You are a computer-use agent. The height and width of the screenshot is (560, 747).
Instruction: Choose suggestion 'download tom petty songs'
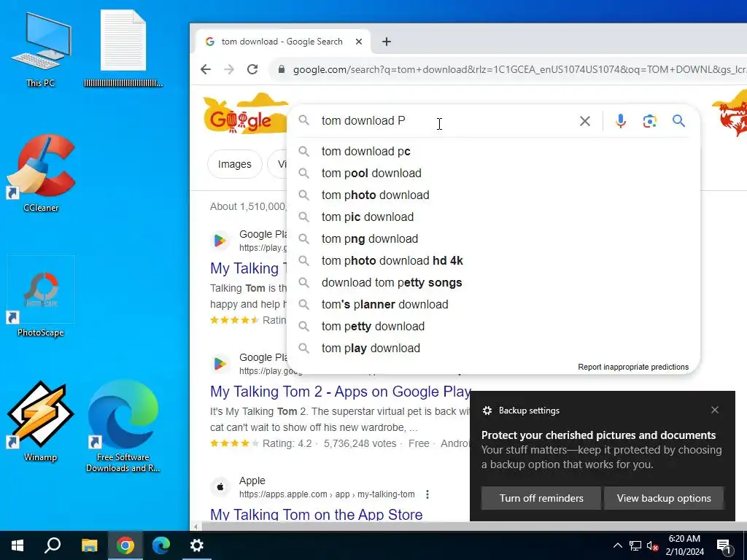coord(494,283)
